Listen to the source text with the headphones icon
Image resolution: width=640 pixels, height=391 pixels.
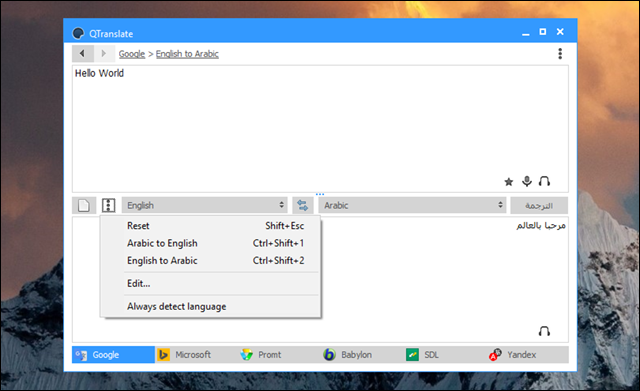[544, 181]
